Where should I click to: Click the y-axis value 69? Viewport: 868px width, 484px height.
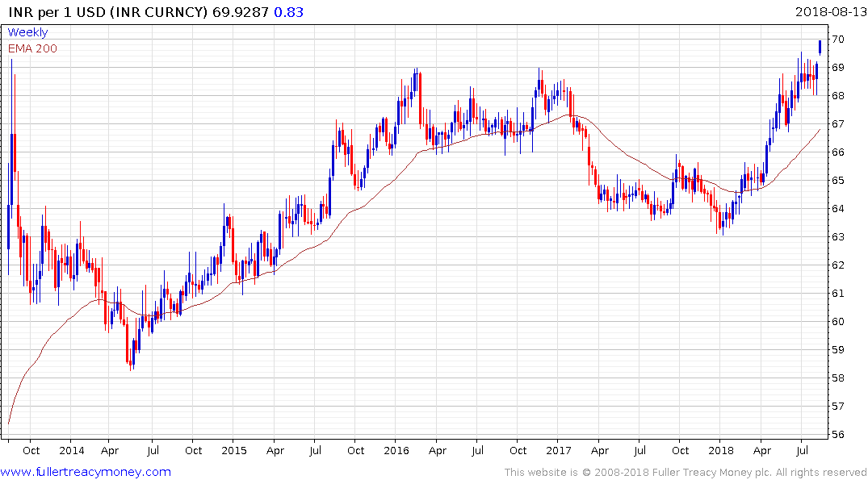click(x=838, y=68)
